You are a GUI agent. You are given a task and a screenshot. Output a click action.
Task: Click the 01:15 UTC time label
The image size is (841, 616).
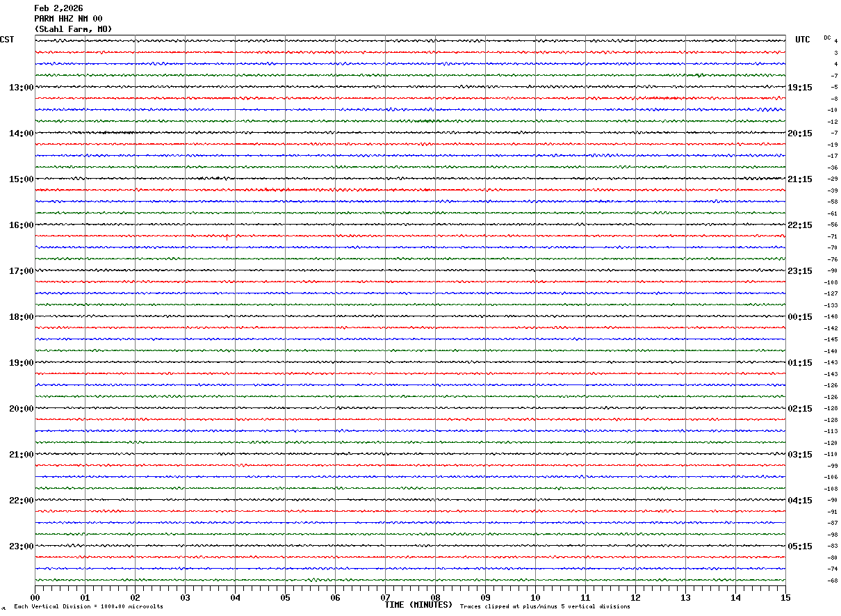point(799,363)
